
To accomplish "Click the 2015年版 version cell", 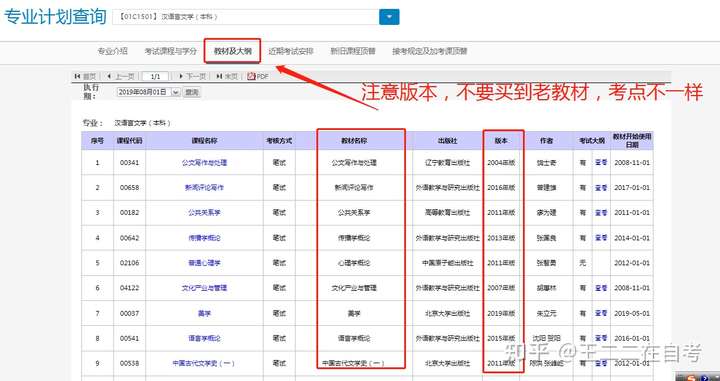I will [x=501, y=338].
